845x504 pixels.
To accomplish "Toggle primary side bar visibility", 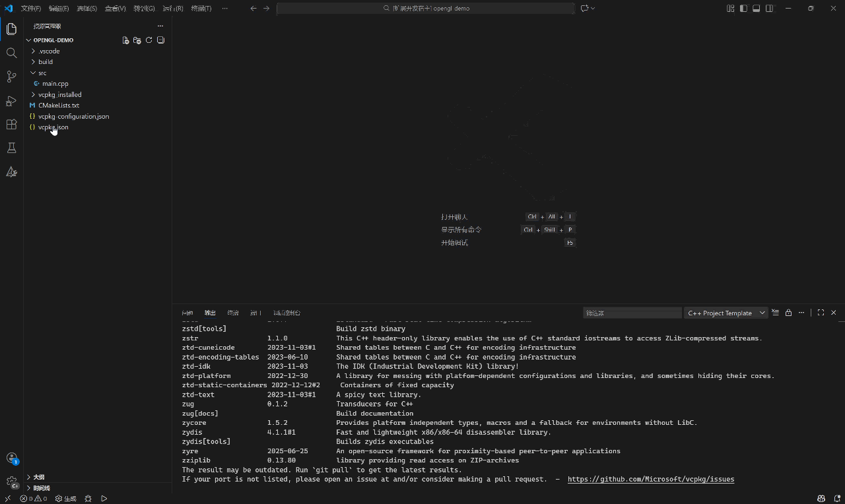I will pyautogui.click(x=743, y=8).
